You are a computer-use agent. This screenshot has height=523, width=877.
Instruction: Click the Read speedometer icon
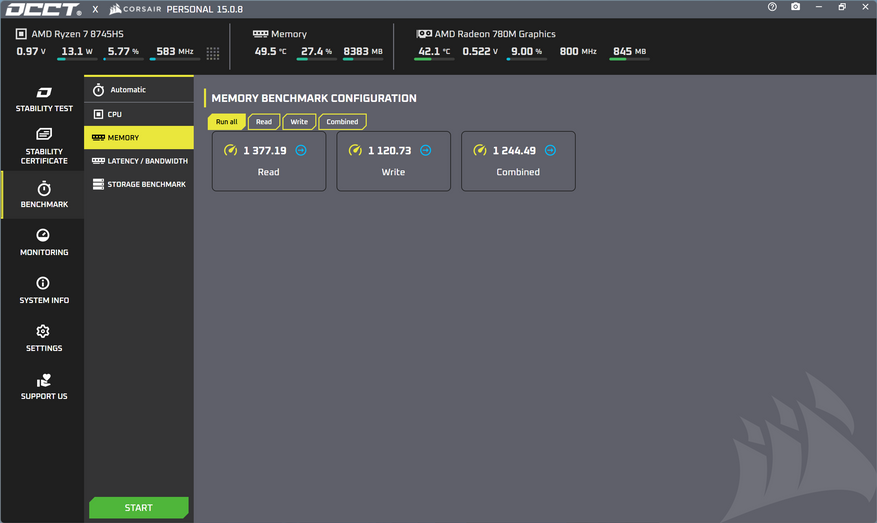pyautogui.click(x=230, y=150)
